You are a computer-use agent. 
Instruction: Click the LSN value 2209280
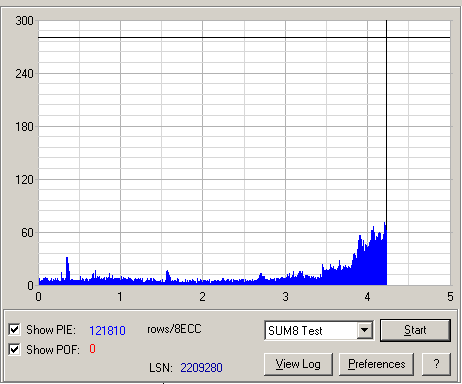[x=201, y=368]
